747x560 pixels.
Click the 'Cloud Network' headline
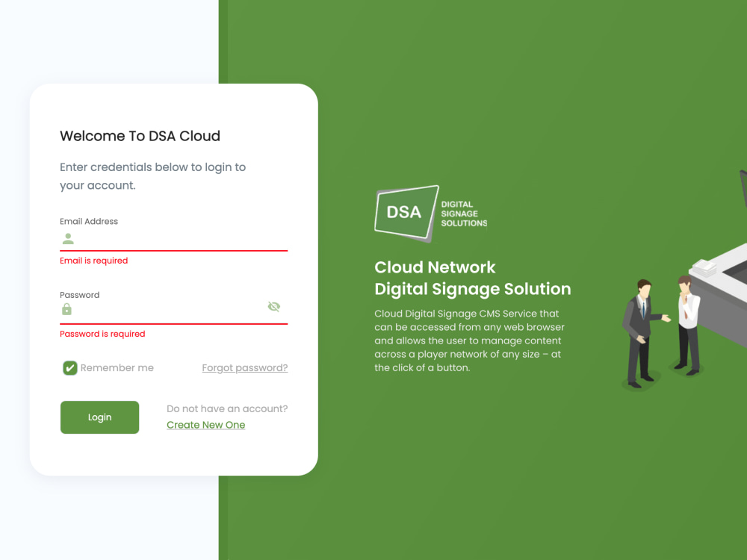(x=435, y=267)
